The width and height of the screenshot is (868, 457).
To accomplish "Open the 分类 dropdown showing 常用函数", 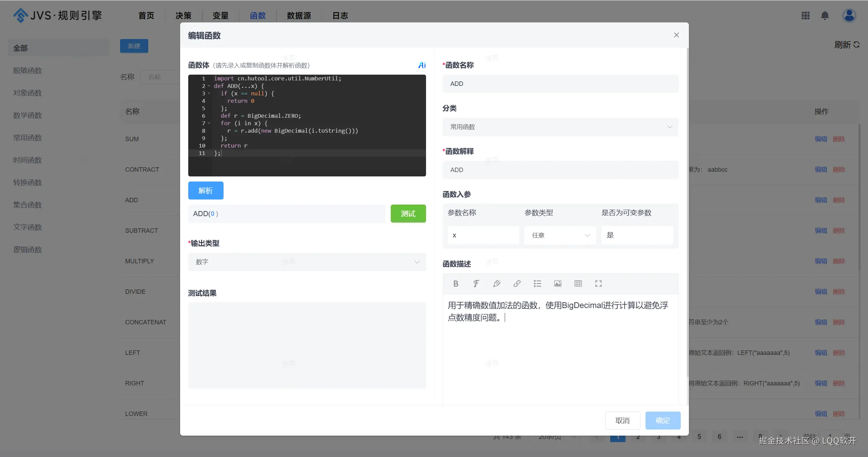I will [x=560, y=127].
